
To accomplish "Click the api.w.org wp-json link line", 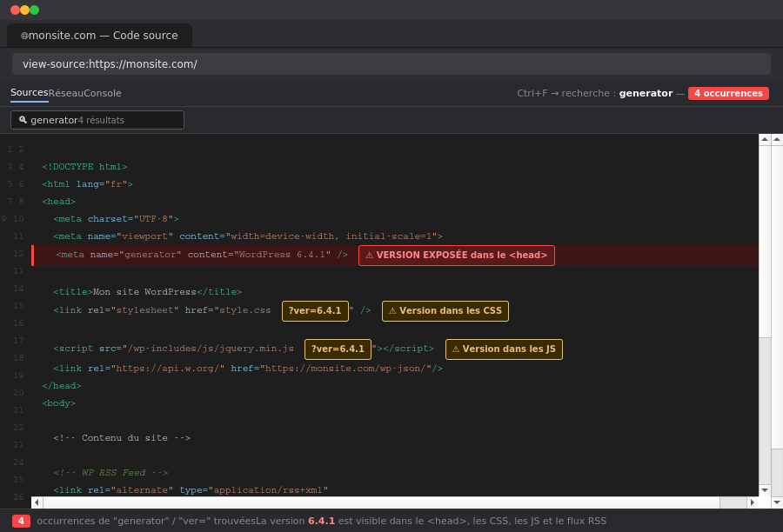I will click(x=248, y=369).
